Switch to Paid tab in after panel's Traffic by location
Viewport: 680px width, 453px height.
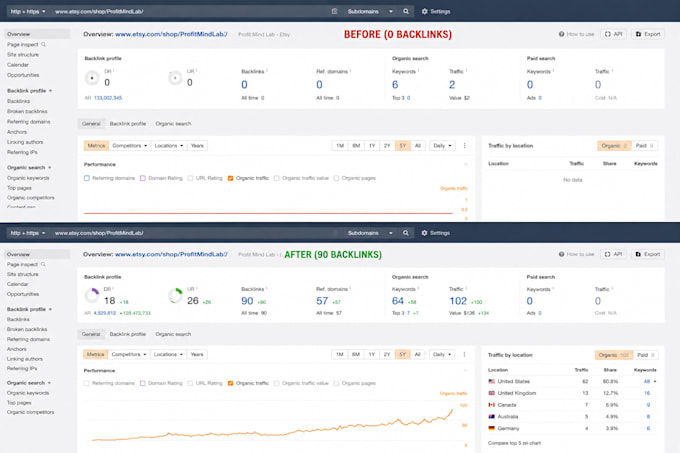645,355
